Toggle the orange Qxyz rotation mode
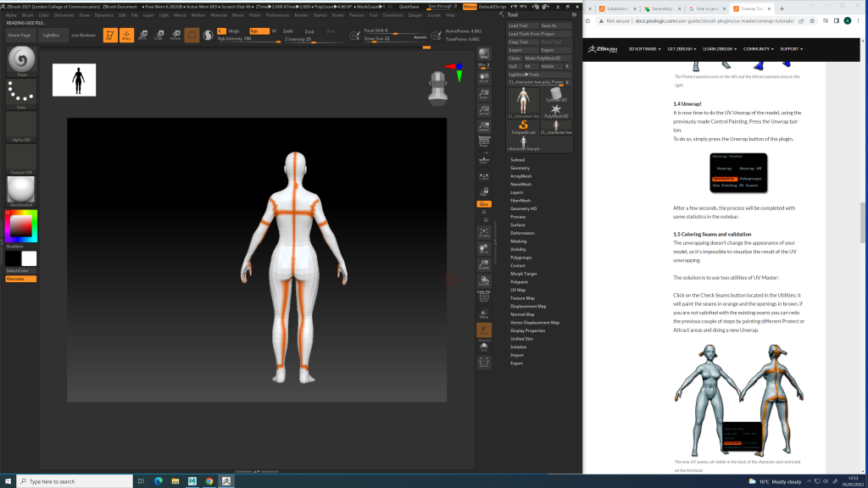The image size is (868, 488). tap(484, 204)
